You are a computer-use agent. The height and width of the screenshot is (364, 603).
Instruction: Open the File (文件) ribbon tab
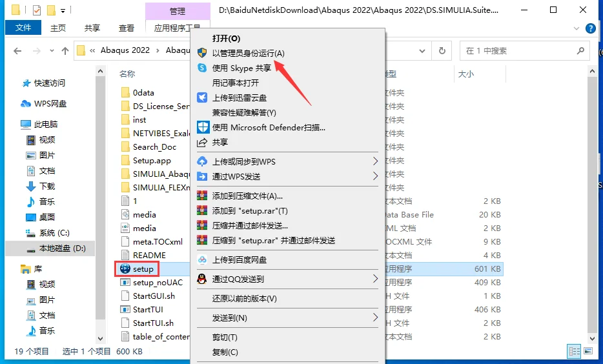23,28
